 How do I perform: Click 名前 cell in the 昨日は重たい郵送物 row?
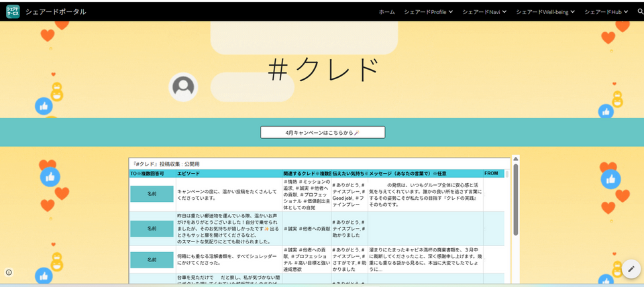tap(152, 229)
